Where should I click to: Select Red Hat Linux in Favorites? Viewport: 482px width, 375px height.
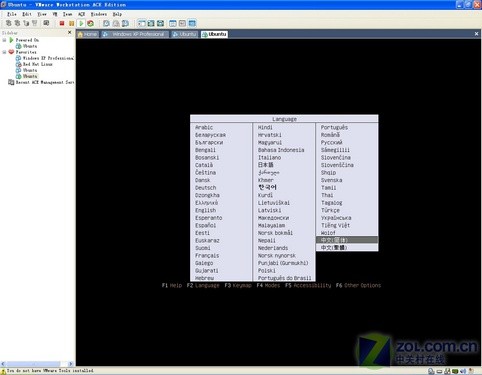pos(37,64)
